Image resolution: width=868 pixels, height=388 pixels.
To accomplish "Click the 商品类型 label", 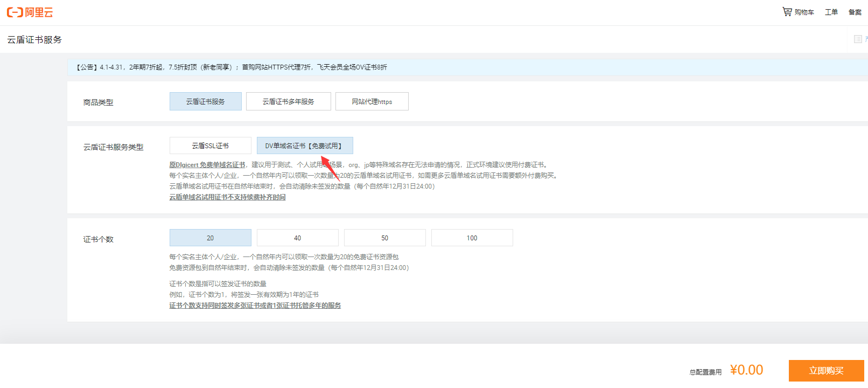I will point(98,102).
